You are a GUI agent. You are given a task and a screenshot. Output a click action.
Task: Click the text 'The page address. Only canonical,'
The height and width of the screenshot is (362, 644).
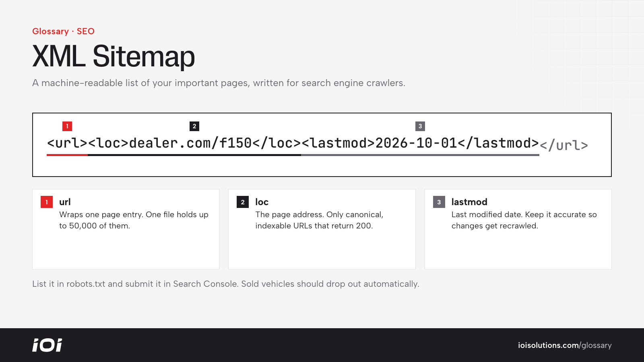pos(319,214)
